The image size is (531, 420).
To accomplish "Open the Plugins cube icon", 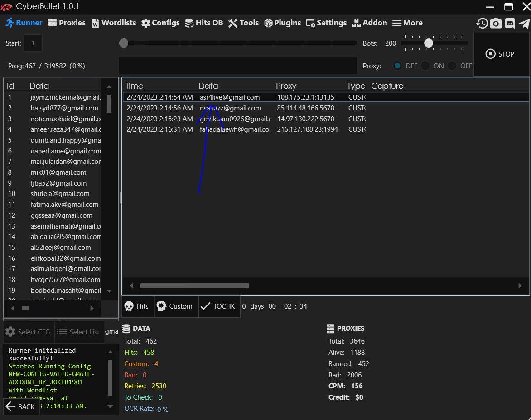I will tap(268, 23).
